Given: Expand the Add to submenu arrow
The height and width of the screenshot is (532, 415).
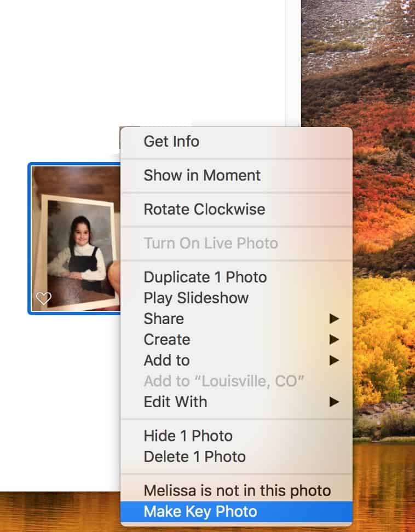Looking at the screenshot, I should click(334, 360).
